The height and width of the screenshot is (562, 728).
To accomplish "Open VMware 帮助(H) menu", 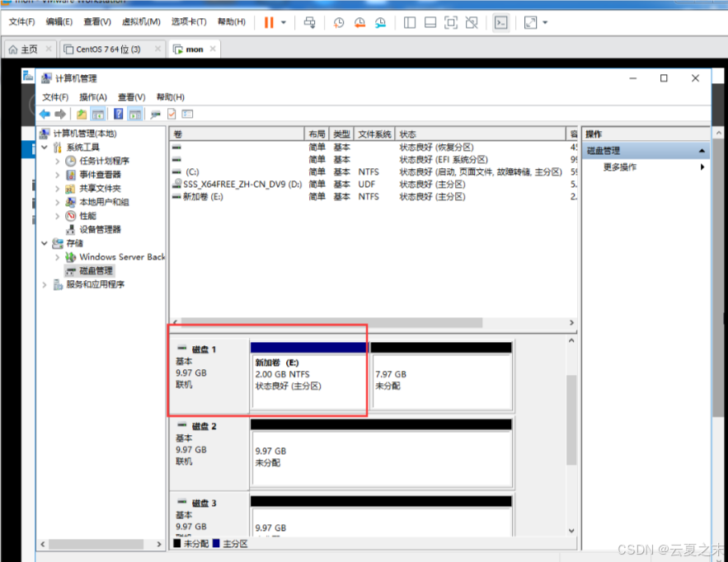I will click(232, 21).
